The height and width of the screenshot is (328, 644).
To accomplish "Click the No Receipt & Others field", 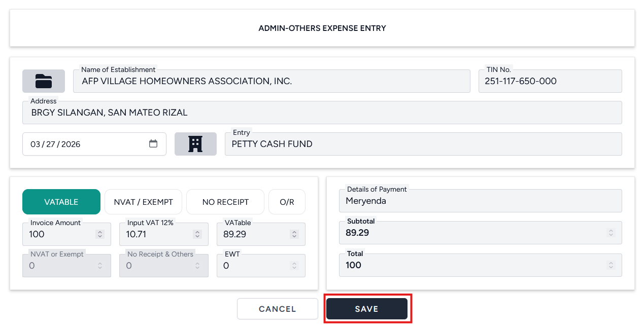I will [164, 266].
